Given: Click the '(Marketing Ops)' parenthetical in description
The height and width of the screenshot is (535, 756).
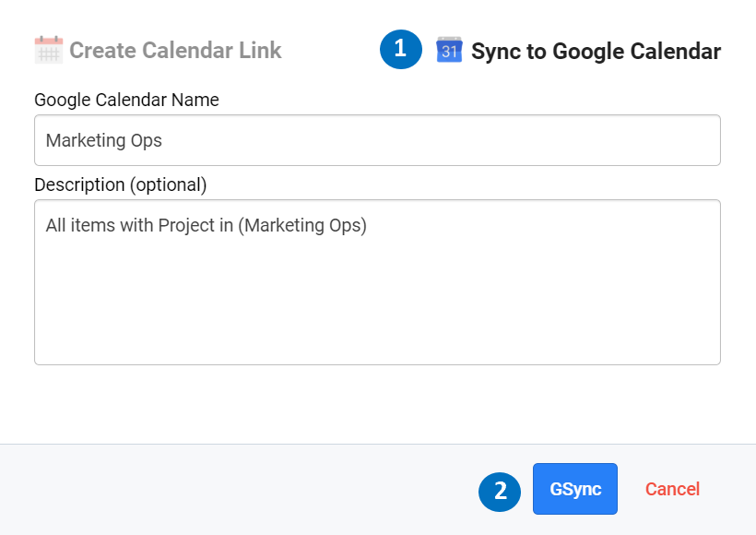Looking at the screenshot, I should [302, 225].
